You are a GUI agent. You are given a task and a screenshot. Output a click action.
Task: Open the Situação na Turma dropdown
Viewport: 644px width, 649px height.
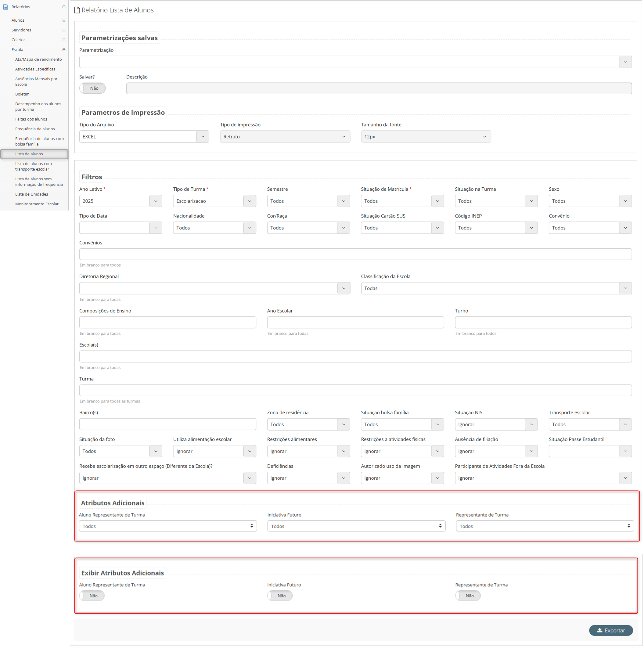496,201
